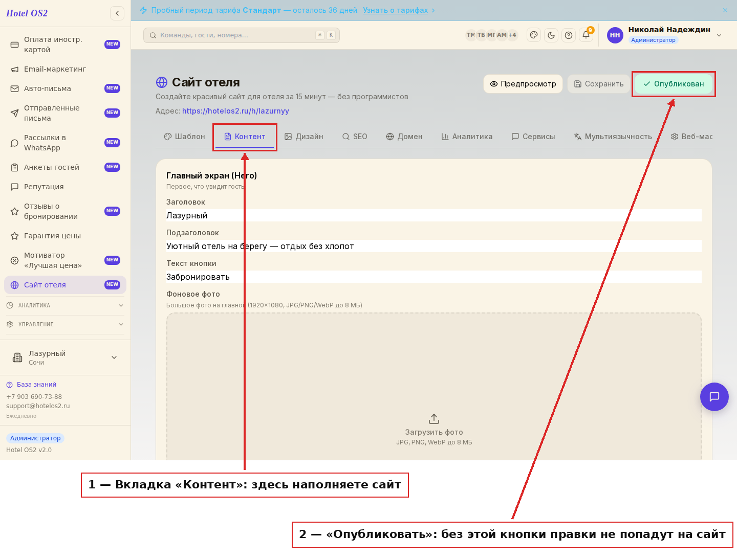Viewport: 737px width, 560px height.
Task: Click the Администратор badge in sidebar footer
Action: click(x=35, y=438)
